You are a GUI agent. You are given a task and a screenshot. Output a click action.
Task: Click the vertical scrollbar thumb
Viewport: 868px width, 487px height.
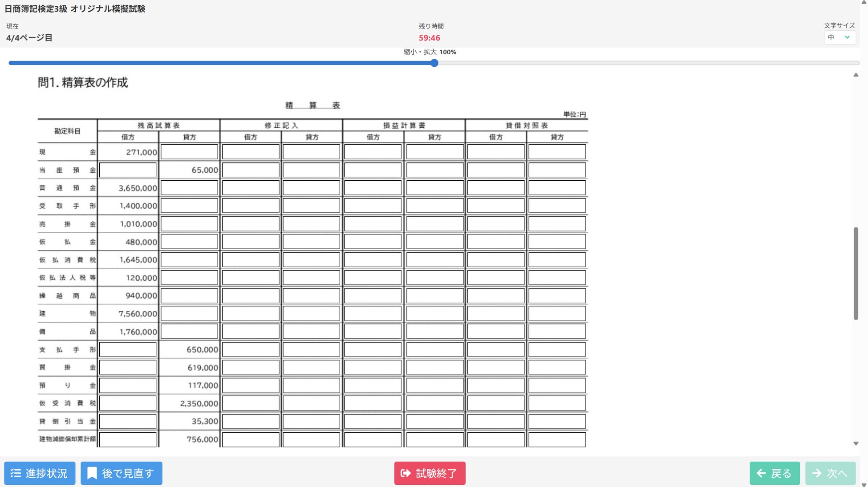point(855,273)
